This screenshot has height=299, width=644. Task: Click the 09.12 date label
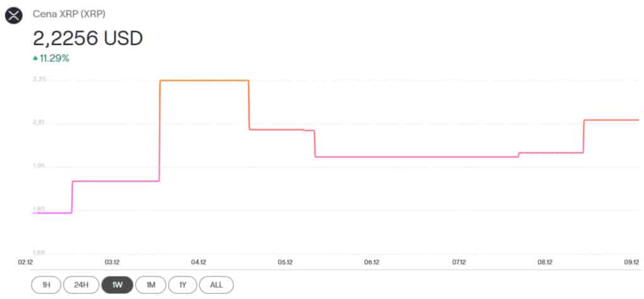(x=631, y=263)
